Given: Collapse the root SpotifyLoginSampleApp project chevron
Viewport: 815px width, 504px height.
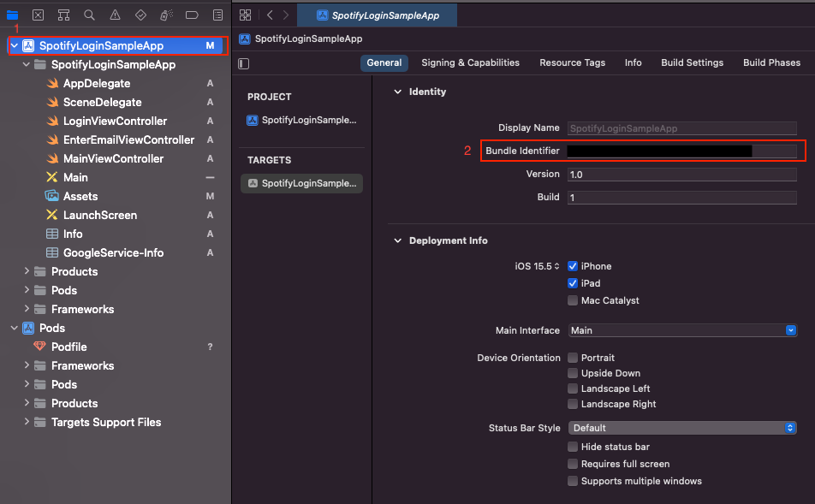Looking at the screenshot, I should click(15, 45).
